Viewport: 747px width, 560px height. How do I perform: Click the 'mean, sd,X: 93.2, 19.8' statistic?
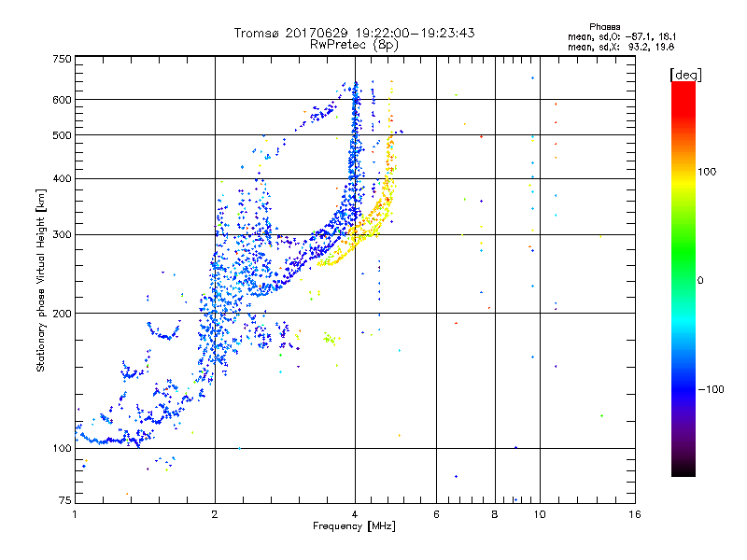coord(621,47)
